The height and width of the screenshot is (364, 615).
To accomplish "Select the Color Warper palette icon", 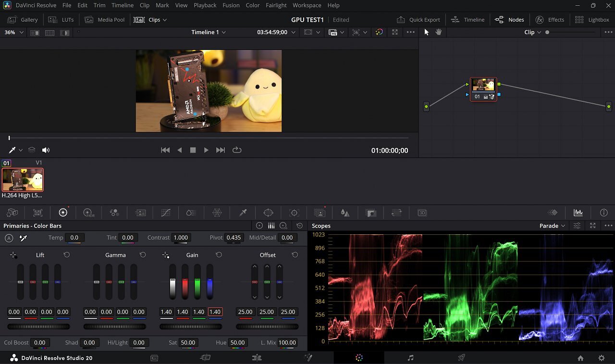I will (217, 213).
